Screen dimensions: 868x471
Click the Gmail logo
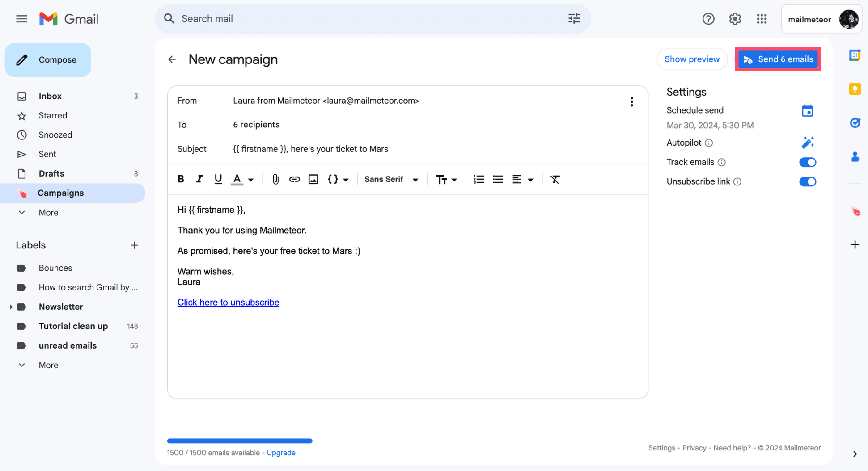[x=69, y=19]
